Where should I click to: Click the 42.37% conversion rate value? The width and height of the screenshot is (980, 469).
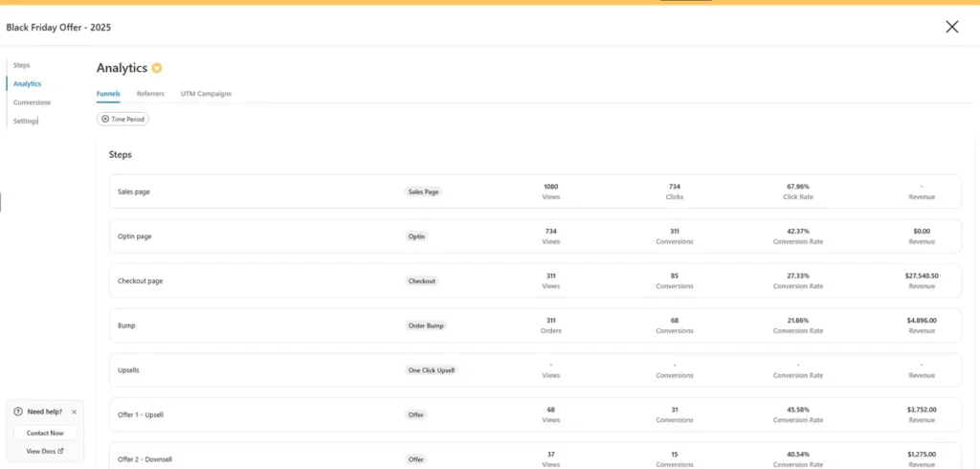[x=797, y=232]
